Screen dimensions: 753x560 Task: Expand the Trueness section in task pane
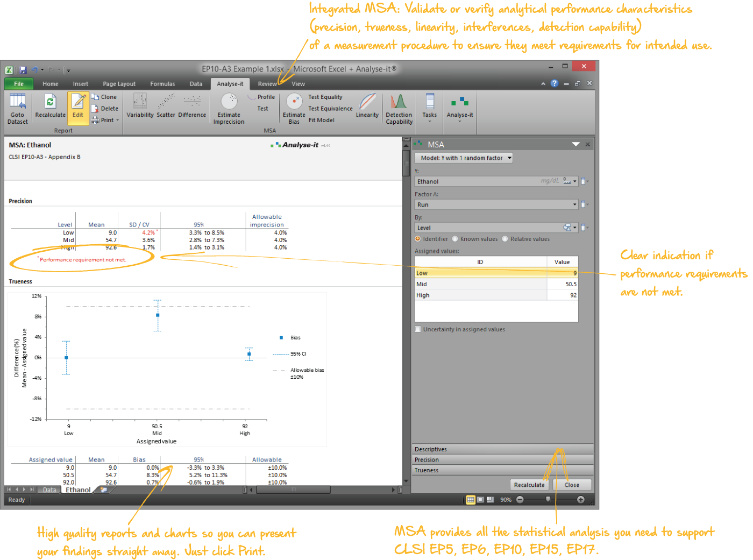(x=503, y=470)
